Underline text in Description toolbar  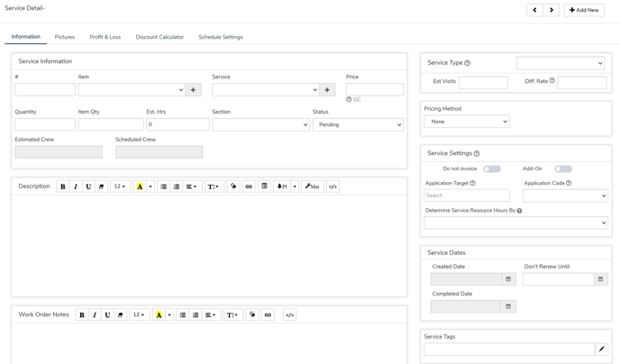coord(88,187)
